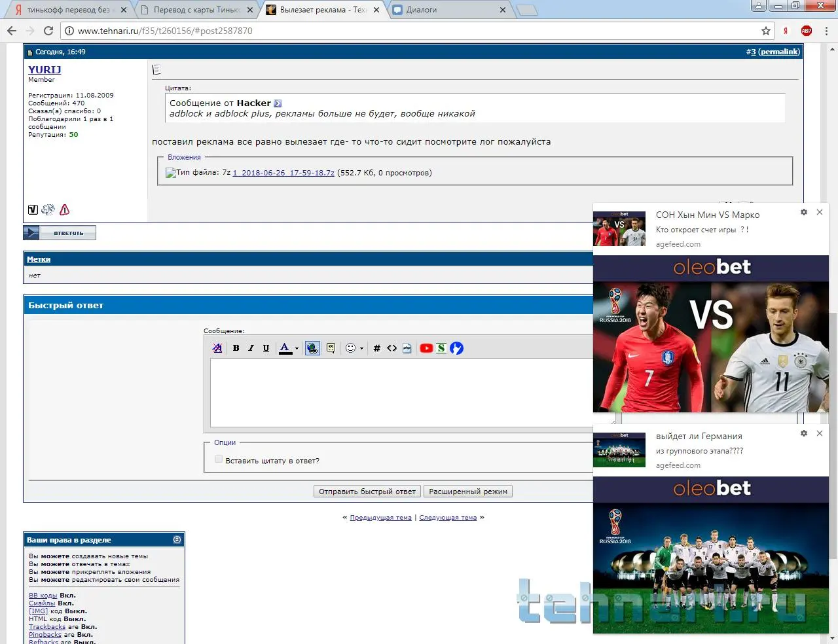
Task: Click the Wrap HTML tags angle-brackets icon
Action: pyautogui.click(x=392, y=348)
